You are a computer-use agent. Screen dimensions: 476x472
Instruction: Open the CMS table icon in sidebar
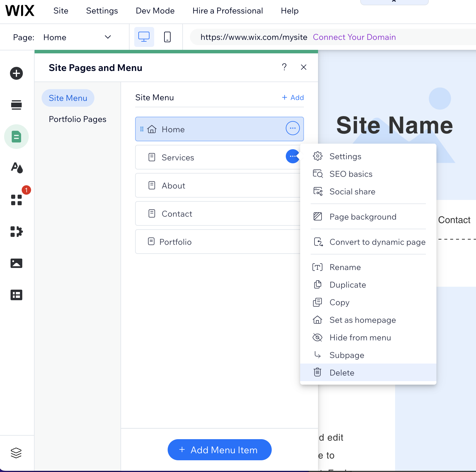(16, 295)
